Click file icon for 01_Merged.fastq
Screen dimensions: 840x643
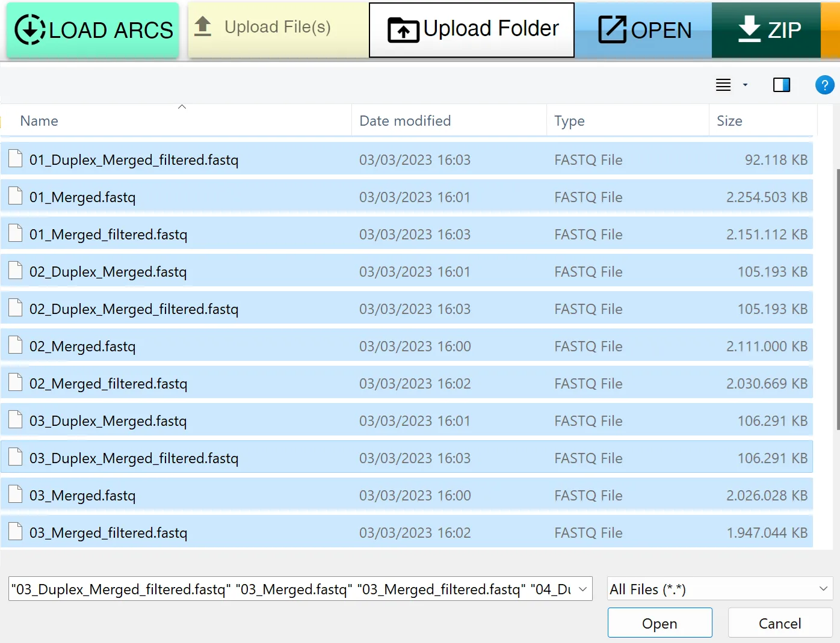(16, 197)
